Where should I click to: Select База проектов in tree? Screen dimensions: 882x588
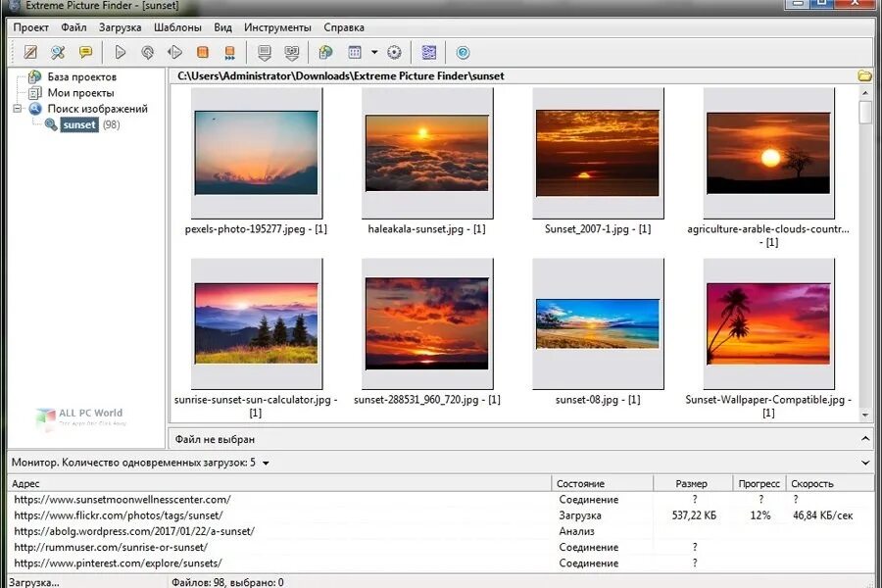[x=81, y=76]
